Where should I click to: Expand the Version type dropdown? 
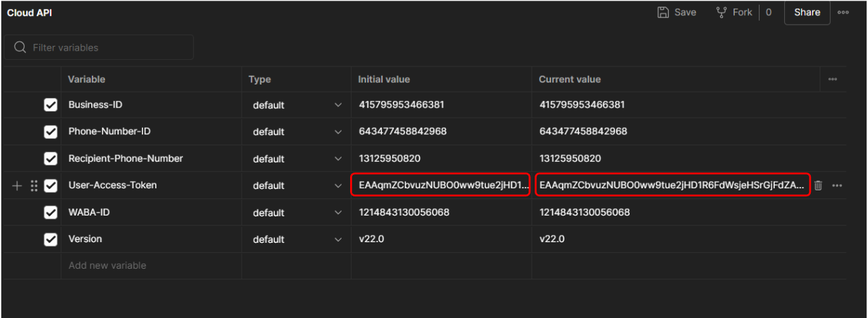pos(337,239)
